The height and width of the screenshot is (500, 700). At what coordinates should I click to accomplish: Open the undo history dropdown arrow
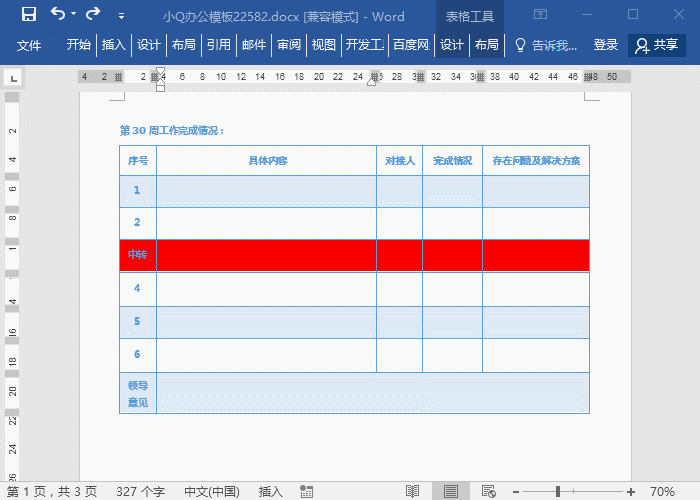tap(74, 14)
